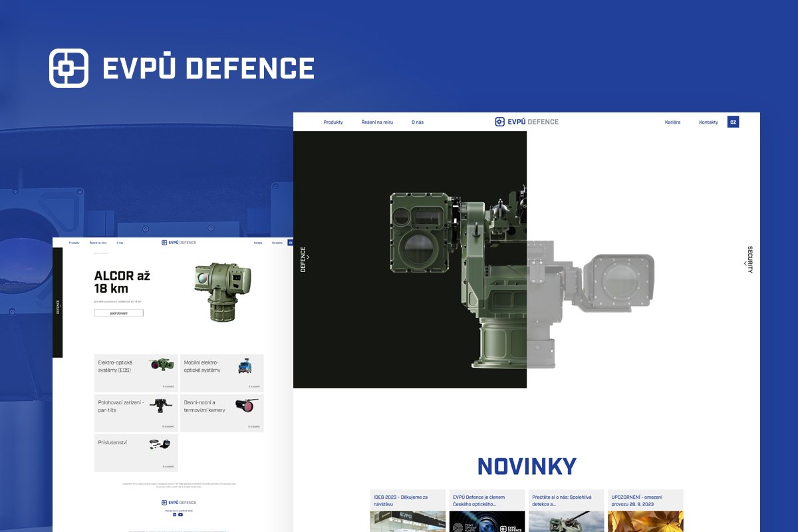Screen dimensions: 798x532
Task: Open the Kariéra link
Action: tap(672, 122)
